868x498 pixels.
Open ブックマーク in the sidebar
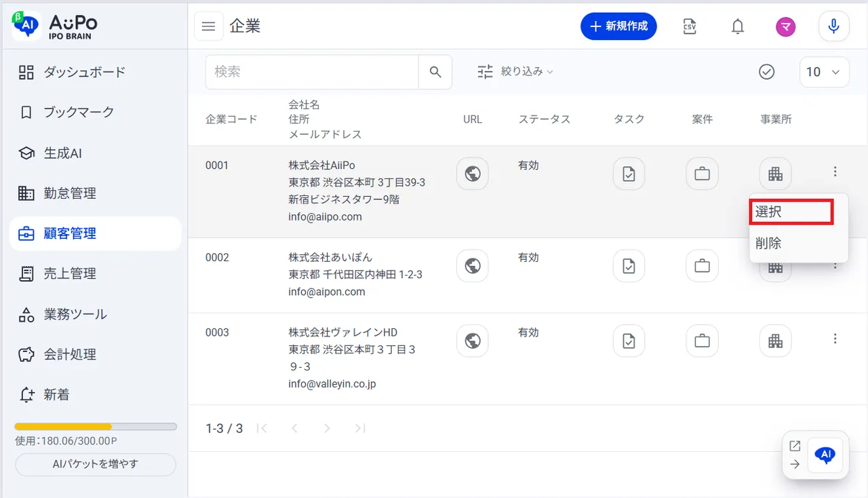(x=96, y=112)
